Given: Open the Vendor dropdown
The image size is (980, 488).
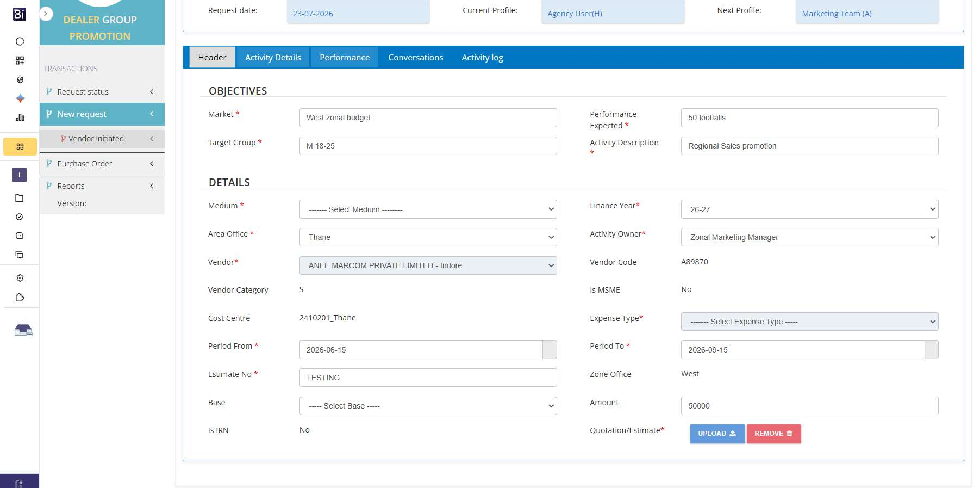Looking at the screenshot, I should [428, 265].
